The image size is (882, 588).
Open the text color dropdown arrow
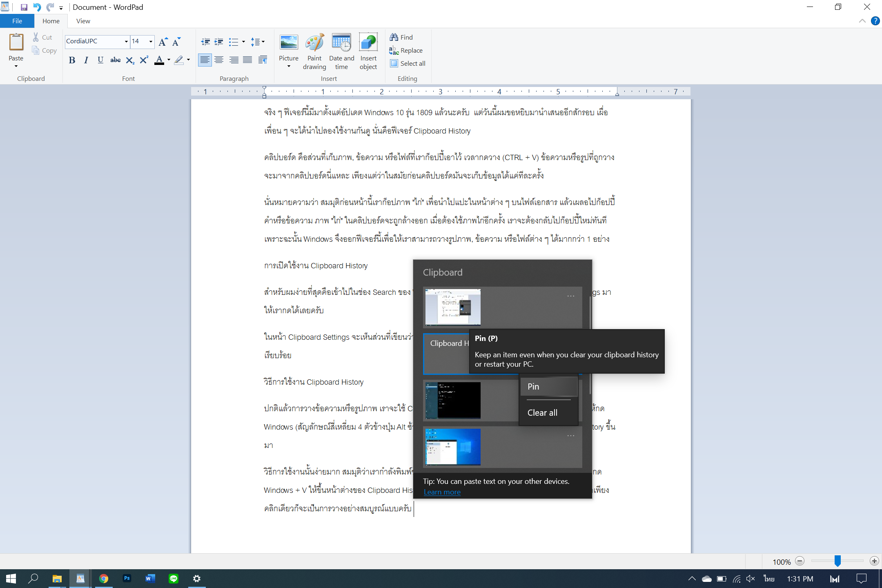169,60
